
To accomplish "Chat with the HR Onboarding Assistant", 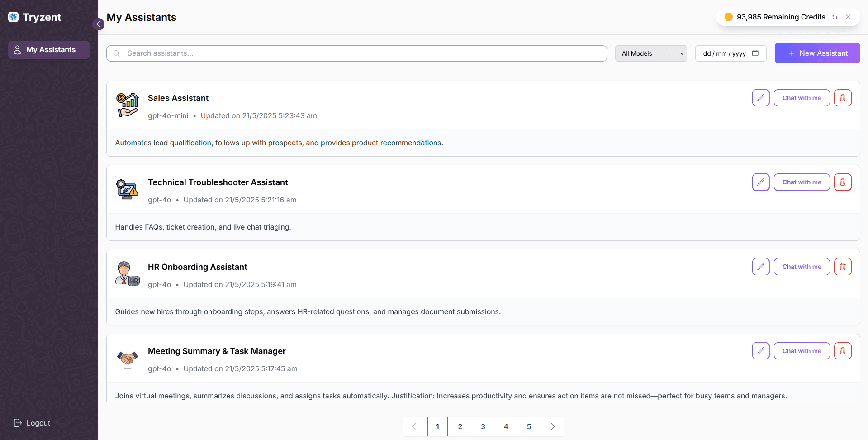I will [x=801, y=267].
